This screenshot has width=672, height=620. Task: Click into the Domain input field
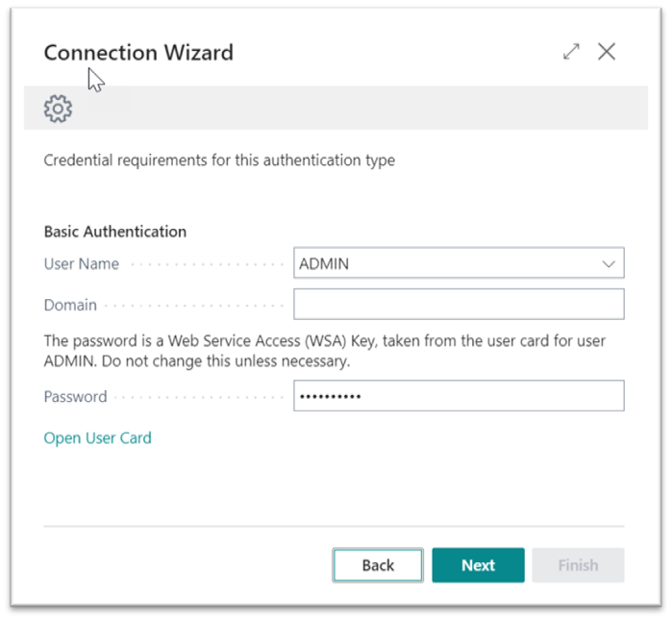(x=459, y=305)
